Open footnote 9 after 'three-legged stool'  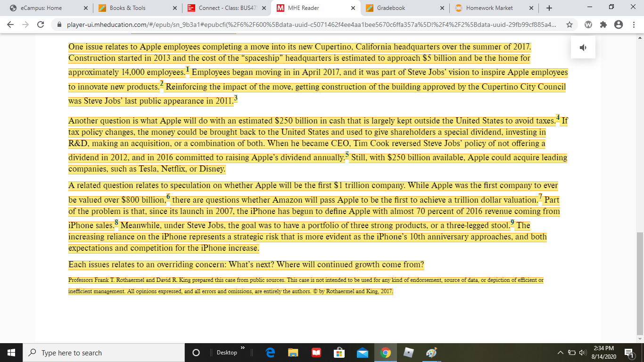point(512,222)
